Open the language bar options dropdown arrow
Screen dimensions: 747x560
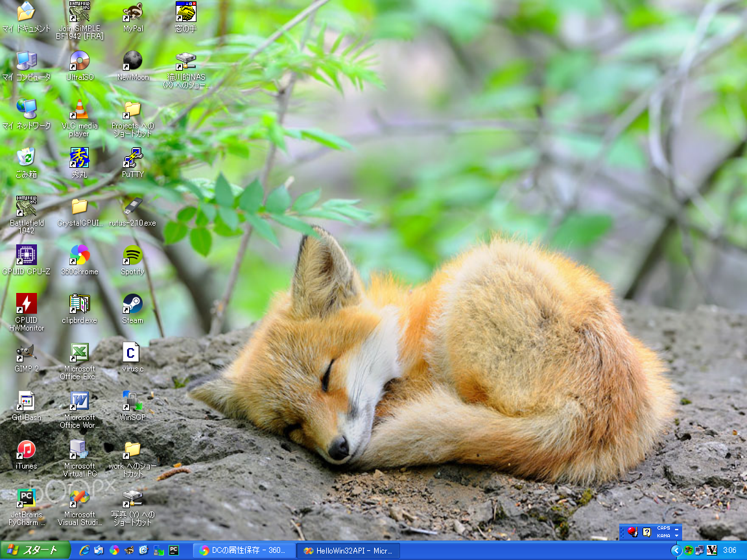pos(676,536)
